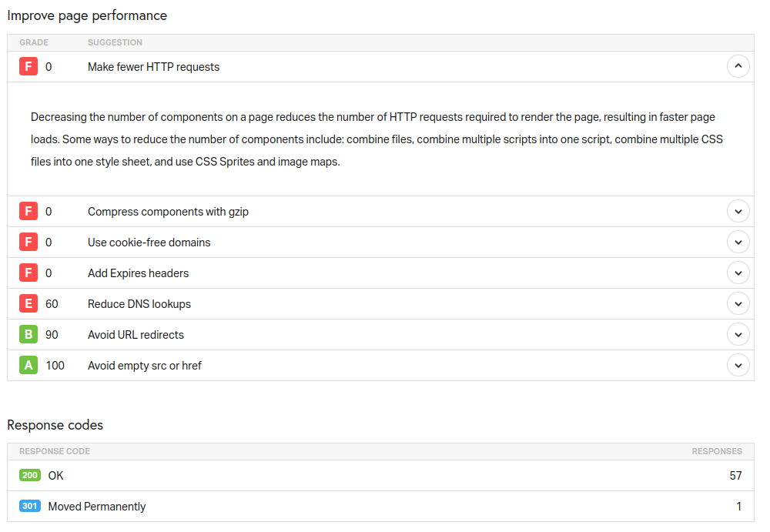
Task: Expand the Reduce DNS lookups chevron
Action: click(x=738, y=303)
